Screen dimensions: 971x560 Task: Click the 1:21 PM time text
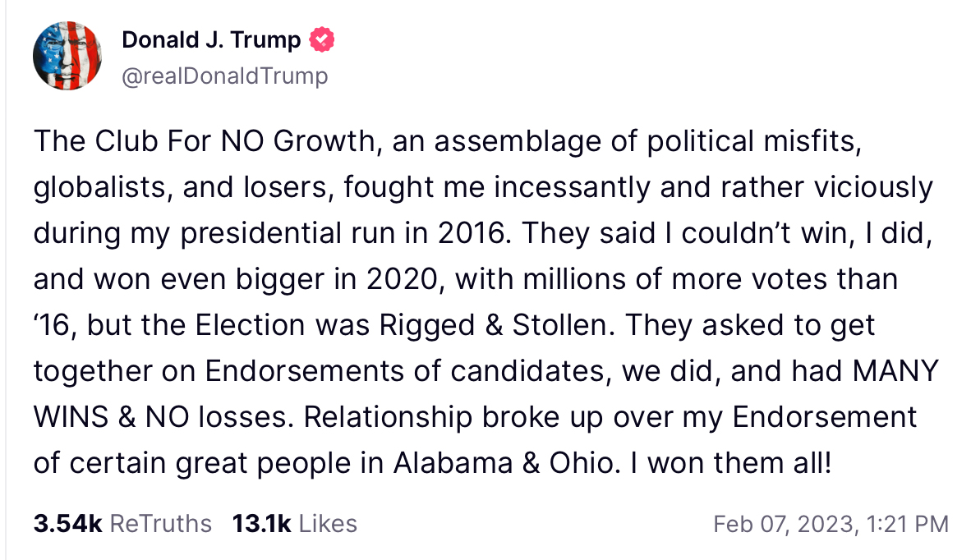pyautogui.click(x=907, y=524)
